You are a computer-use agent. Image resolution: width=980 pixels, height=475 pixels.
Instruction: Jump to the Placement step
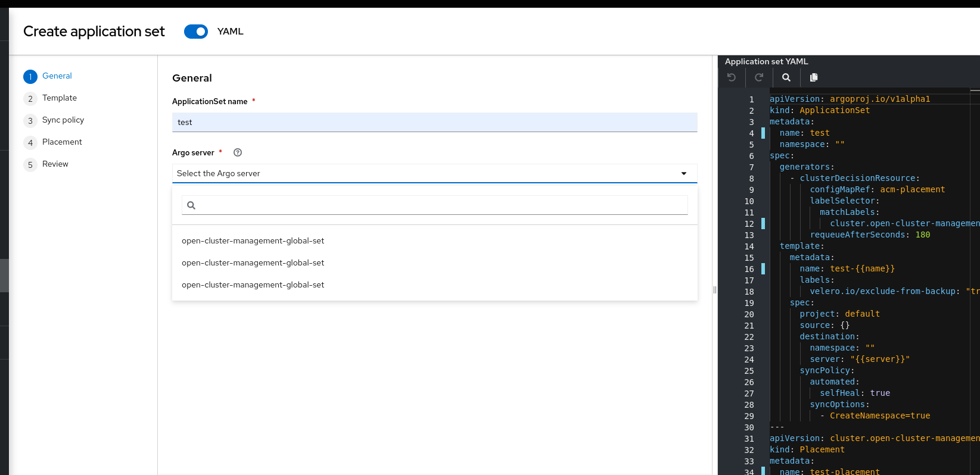62,142
